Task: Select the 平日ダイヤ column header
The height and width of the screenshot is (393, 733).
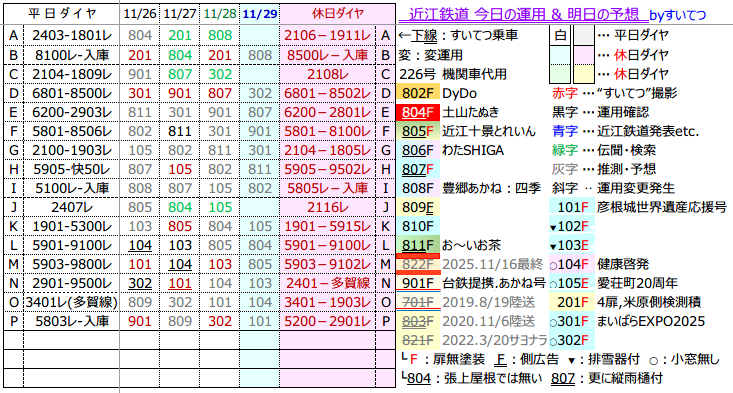Action: [x=62, y=14]
